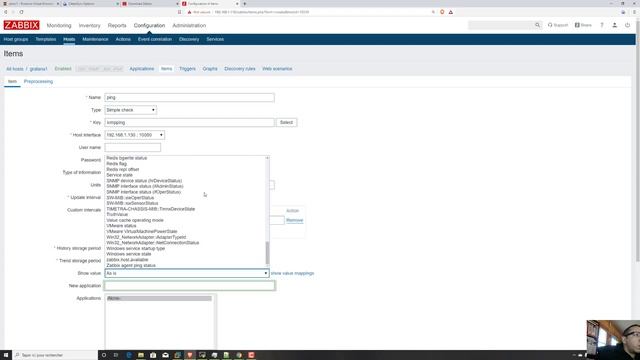
Task: Open the Graphs link for host
Action: coord(210,69)
